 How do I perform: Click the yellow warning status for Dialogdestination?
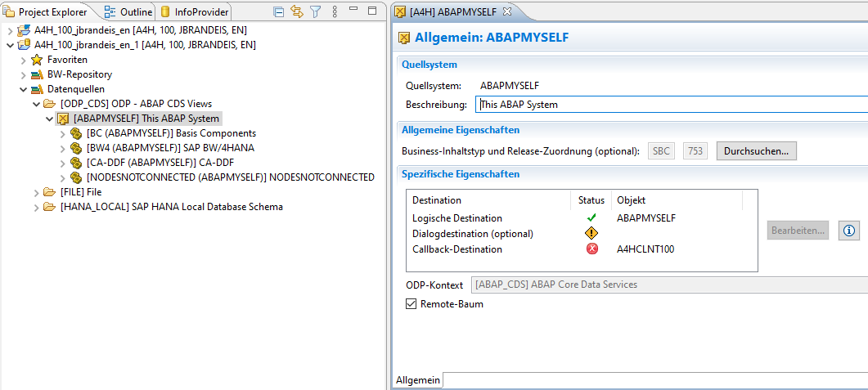[x=591, y=234]
